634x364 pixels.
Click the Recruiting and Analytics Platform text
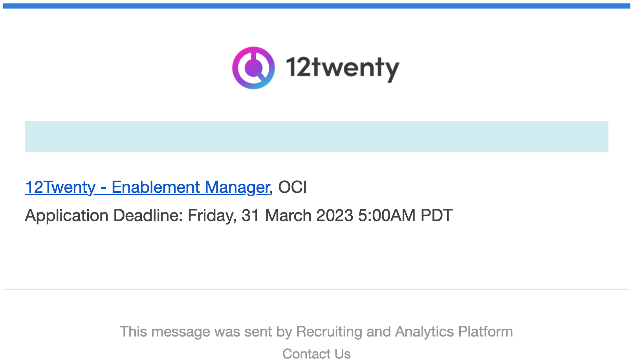(405, 332)
